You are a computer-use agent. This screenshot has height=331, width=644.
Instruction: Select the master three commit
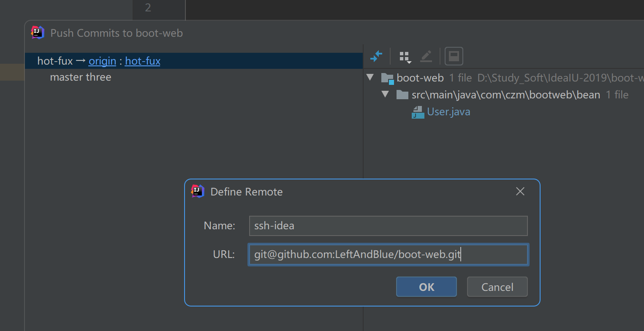click(81, 77)
